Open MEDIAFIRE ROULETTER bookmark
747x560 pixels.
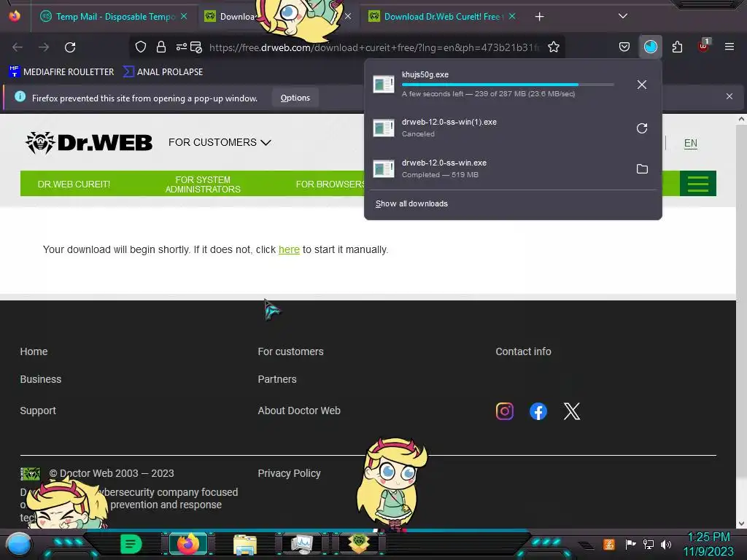(x=61, y=72)
